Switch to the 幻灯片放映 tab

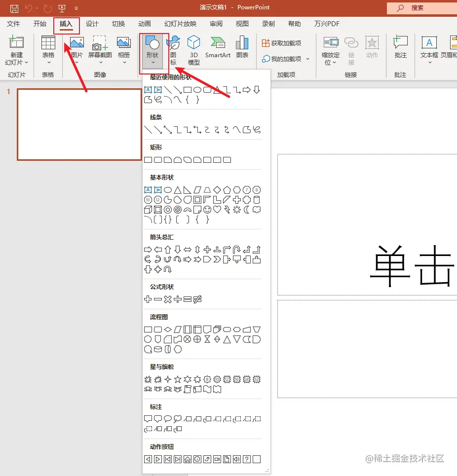[180, 24]
